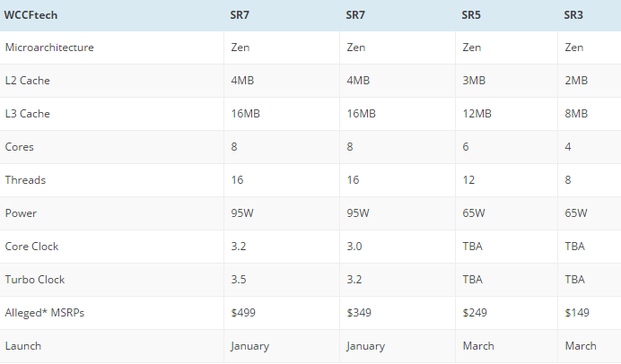Click the Launch row label
This screenshot has height=364, width=621.
22,346
